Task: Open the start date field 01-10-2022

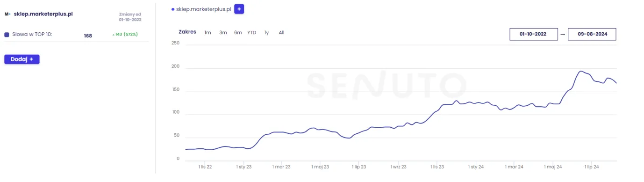Action: 534,34
